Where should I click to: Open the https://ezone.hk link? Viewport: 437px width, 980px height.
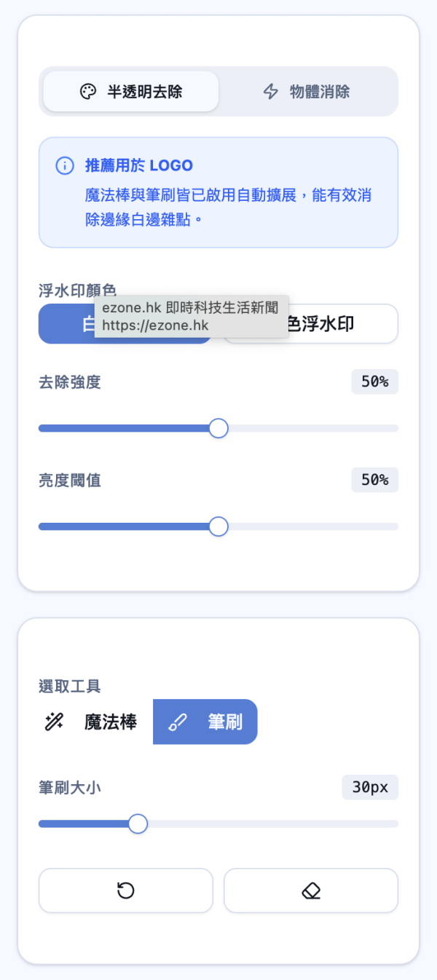(x=155, y=326)
